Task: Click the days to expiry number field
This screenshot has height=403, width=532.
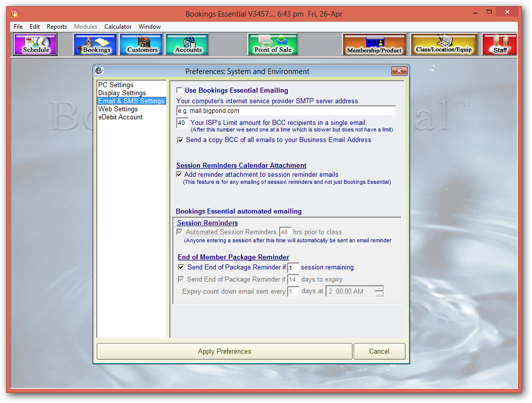Action: click(x=293, y=280)
